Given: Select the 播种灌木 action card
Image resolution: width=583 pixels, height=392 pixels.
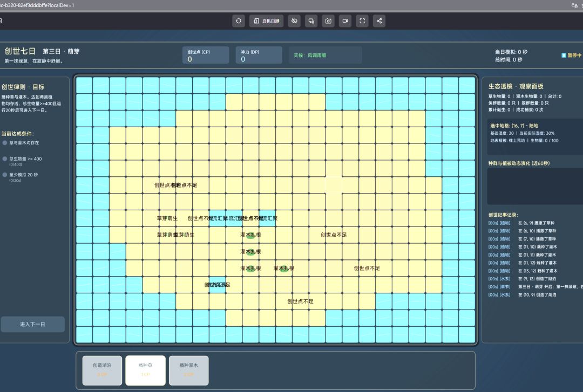Looking at the screenshot, I should pos(189,370).
